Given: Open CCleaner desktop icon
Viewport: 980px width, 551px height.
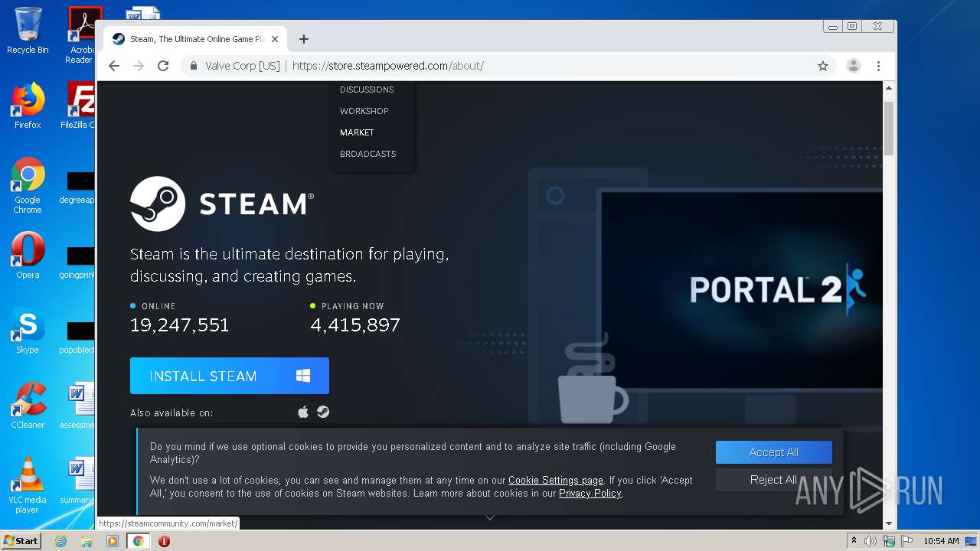Looking at the screenshot, I should (28, 406).
